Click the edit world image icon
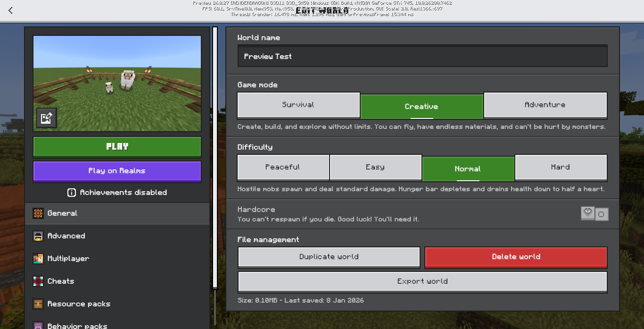The height and width of the screenshot is (329, 644). click(47, 118)
